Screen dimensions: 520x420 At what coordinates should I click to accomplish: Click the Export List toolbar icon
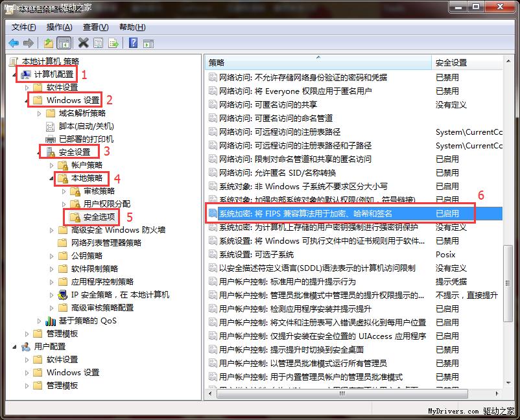click(113, 43)
